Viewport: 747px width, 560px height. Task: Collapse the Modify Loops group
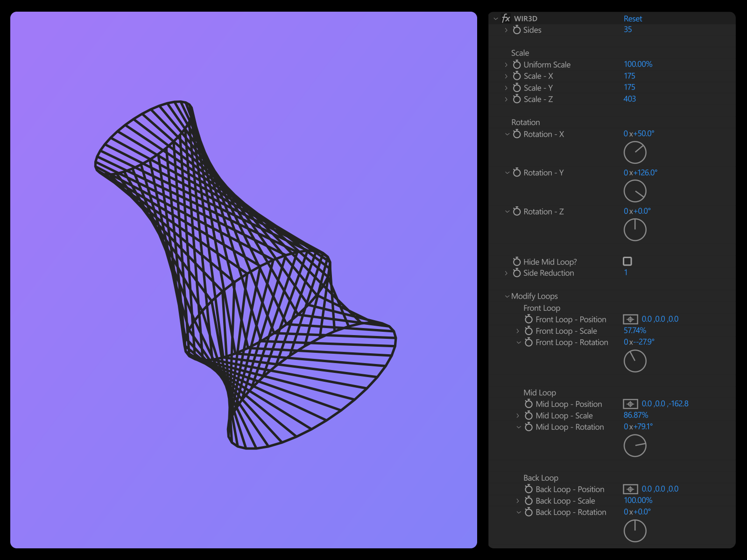(507, 296)
